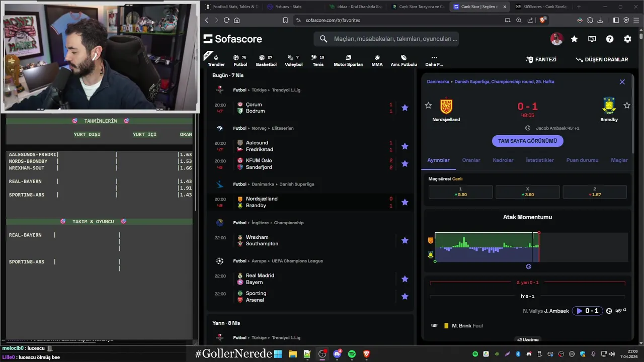Screen dimensions: 644x362
Task: Open the UEFA Champions League header
Action: pyautogui.click(x=297, y=261)
